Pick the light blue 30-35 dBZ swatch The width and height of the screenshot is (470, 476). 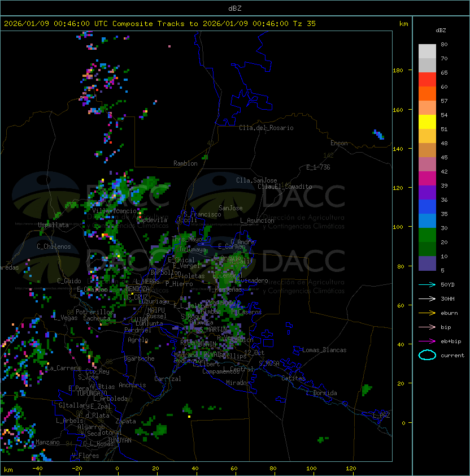427,220
